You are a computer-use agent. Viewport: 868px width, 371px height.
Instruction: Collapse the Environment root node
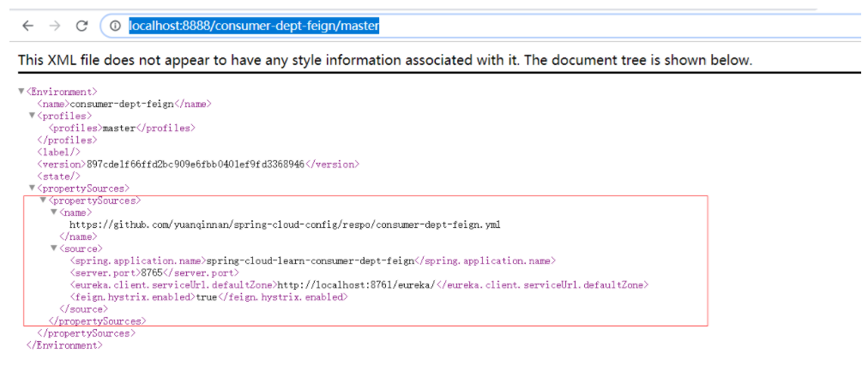21,91
